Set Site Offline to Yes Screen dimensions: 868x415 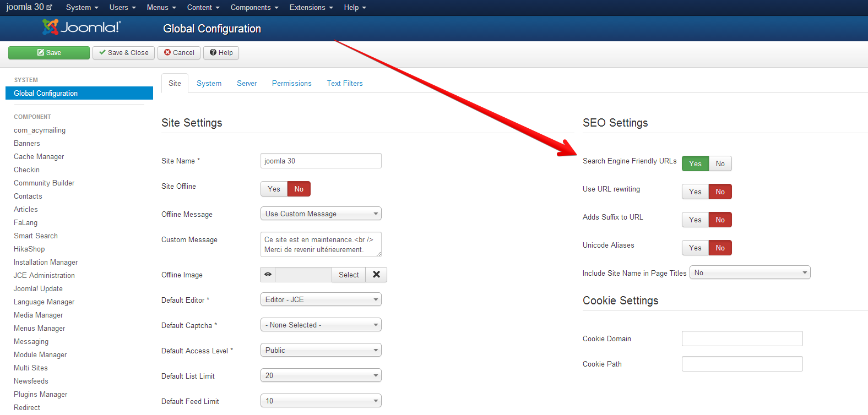[274, 189]
